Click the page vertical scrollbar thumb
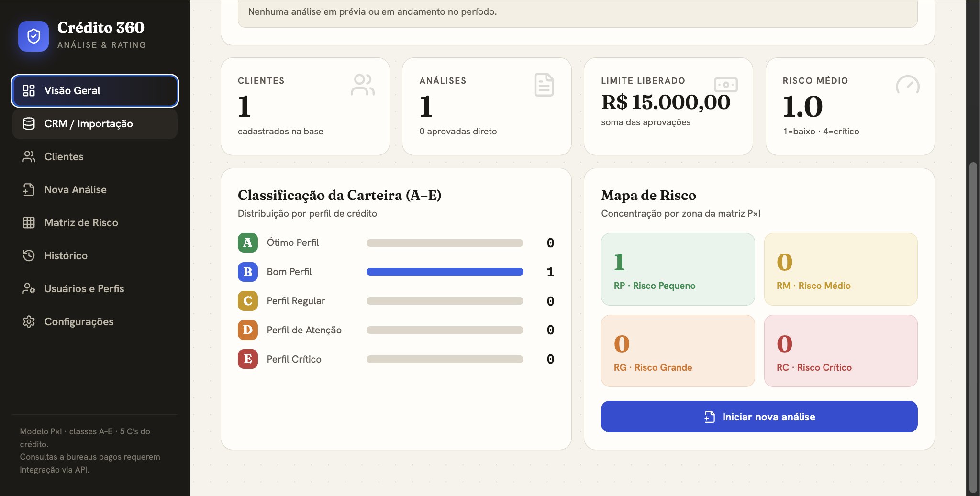980x496 pixels. [973, 328]
